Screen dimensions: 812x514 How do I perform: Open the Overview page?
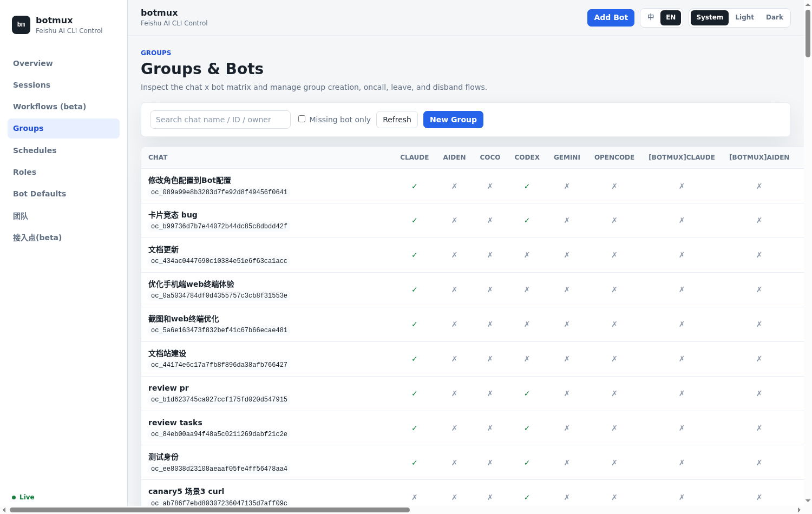click(x=64, y=63)
